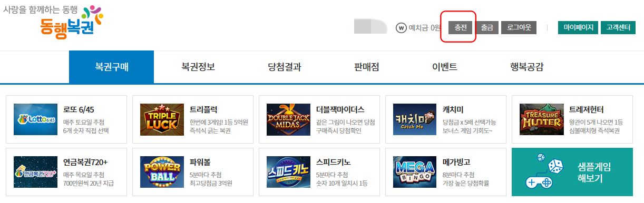Click the 트리플럭 title link

pyautogui.click(x=203, y=109)
